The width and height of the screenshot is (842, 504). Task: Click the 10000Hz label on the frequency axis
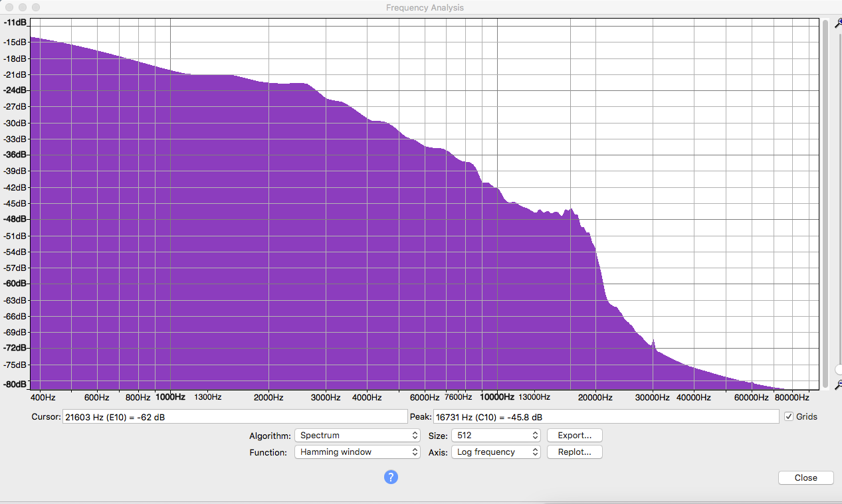[x=497, y=397]
